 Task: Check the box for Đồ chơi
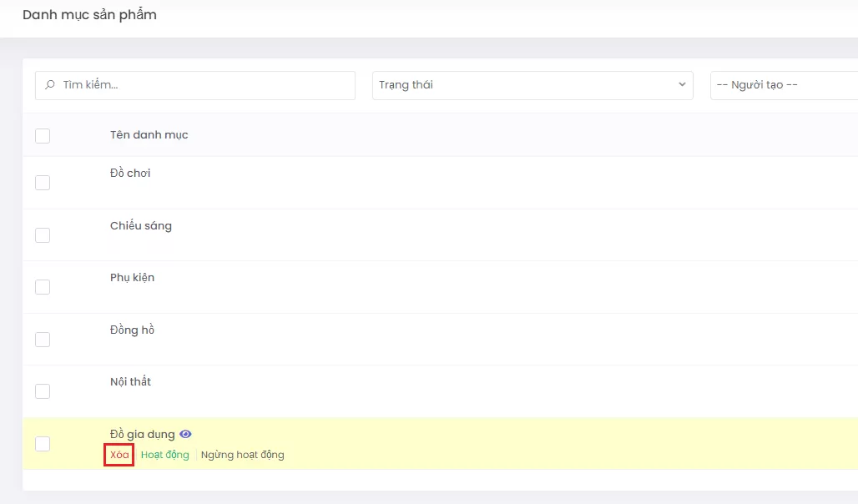pyautogui.click(x=43, y=183)
